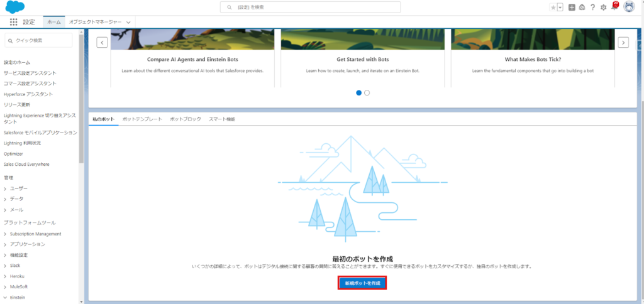This screenshot has height=304, width=644.
Task: Expand the Slack tree node
Action: click(x=5, y=266)
